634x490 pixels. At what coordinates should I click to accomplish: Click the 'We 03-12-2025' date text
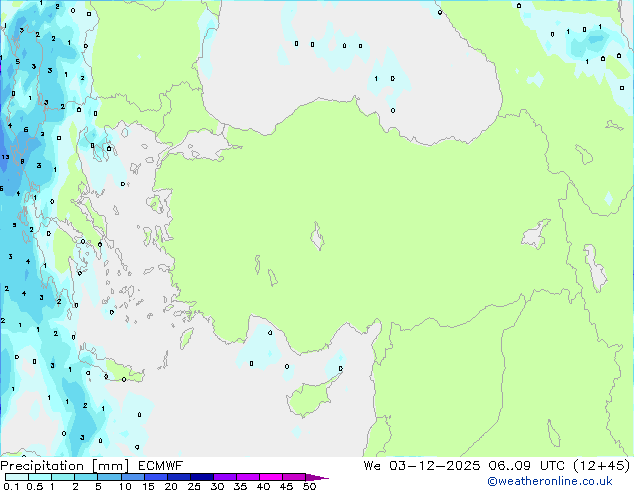pyautogui.click(x=422, y=466)
